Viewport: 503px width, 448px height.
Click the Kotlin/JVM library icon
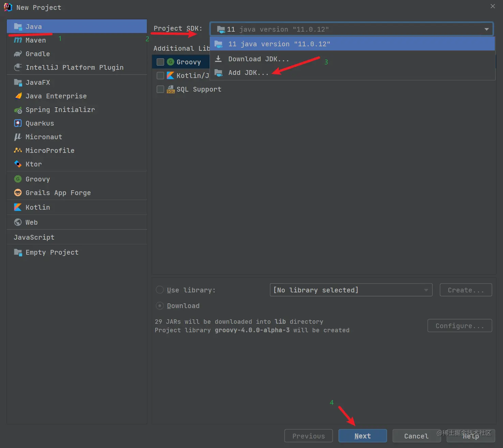(170, 76)
